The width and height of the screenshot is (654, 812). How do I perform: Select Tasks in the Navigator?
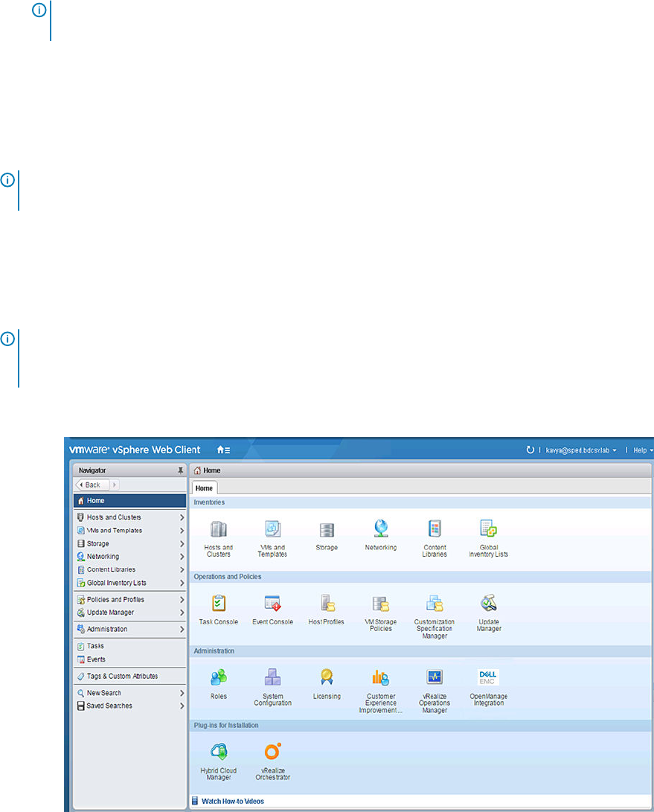pyautogui.click(x=130, y=646)
